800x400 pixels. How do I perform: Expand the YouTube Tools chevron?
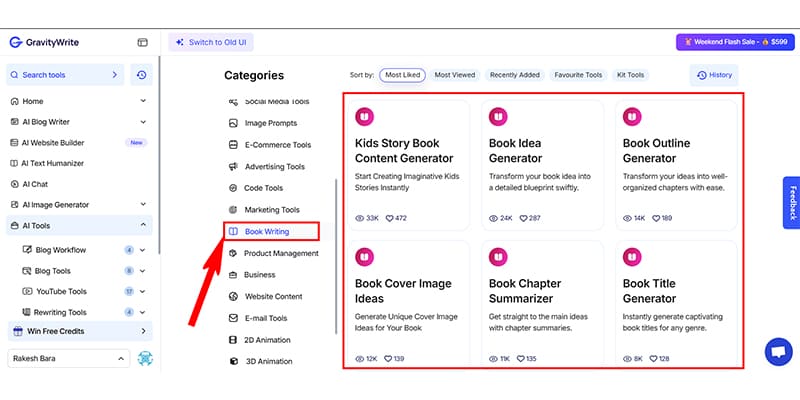point(142,291)
